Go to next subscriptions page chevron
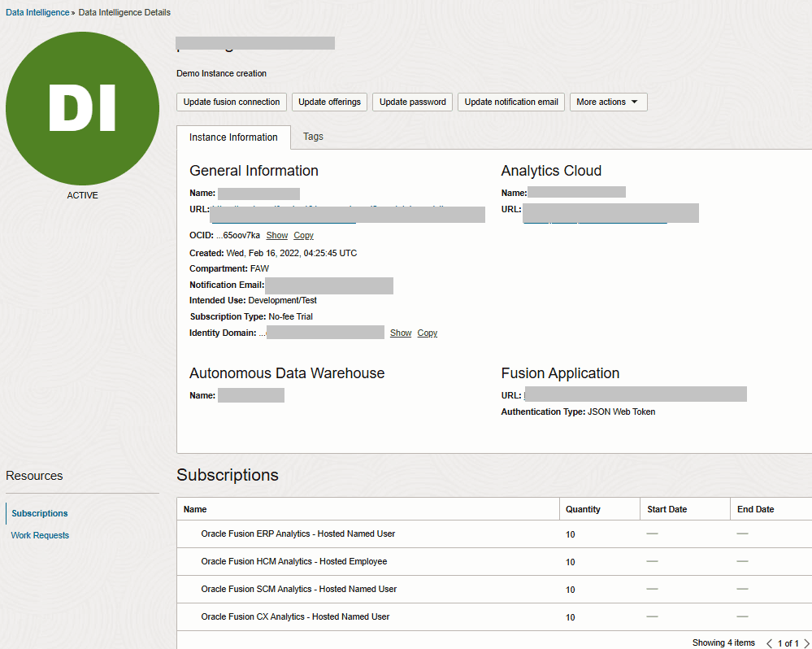The width and height of the screenshot is (812, 649). click(805, 642)
